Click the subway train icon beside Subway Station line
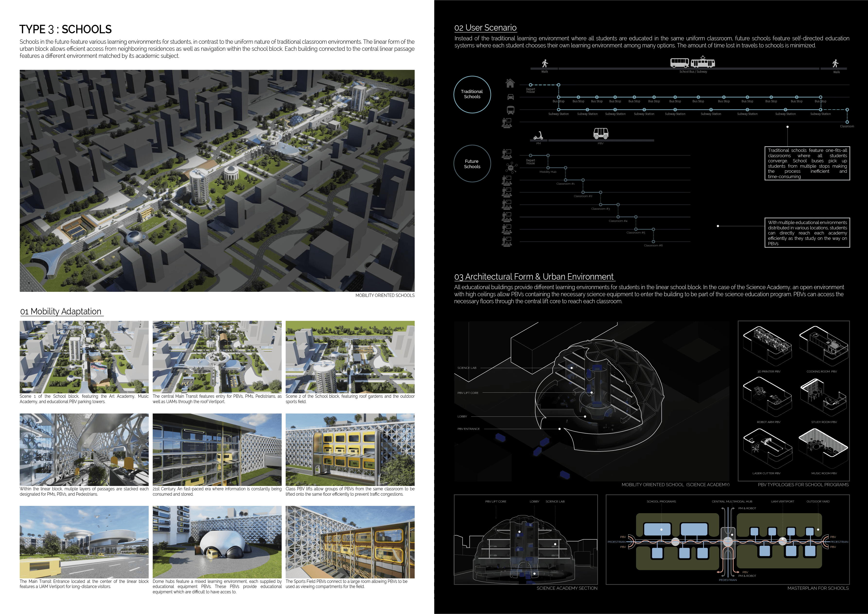The height and width of the screenshot is (614, 868). tap(510, 110)
